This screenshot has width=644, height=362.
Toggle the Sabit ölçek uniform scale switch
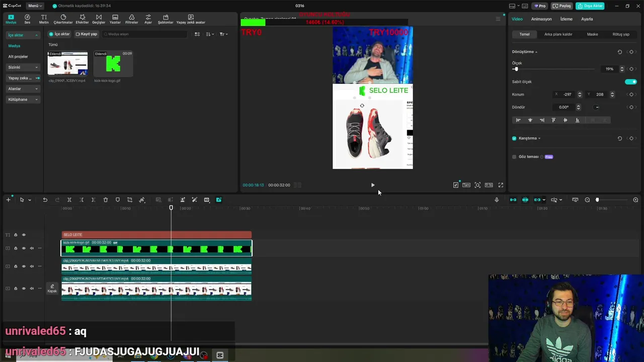[x=630, y=81]
